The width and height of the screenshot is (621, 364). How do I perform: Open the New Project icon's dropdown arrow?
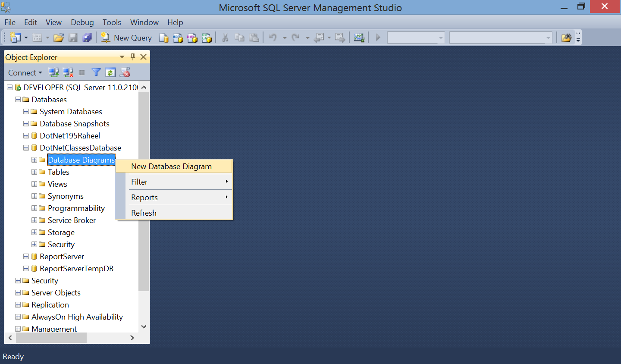26,38
